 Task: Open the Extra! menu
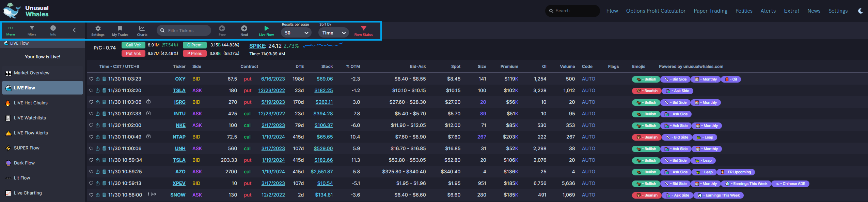pos(791,11)
